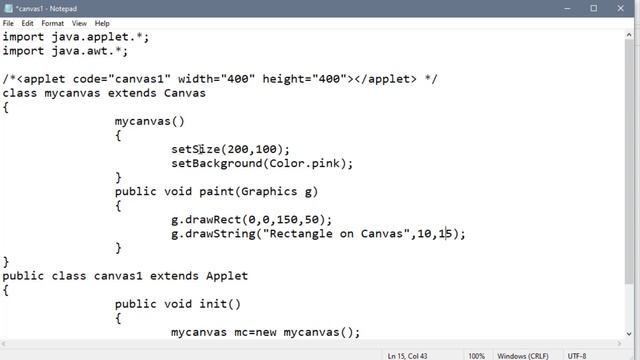Open the Help menu
Screen dimensions: 640x360
pyautogui.click(x=102, y=23)
